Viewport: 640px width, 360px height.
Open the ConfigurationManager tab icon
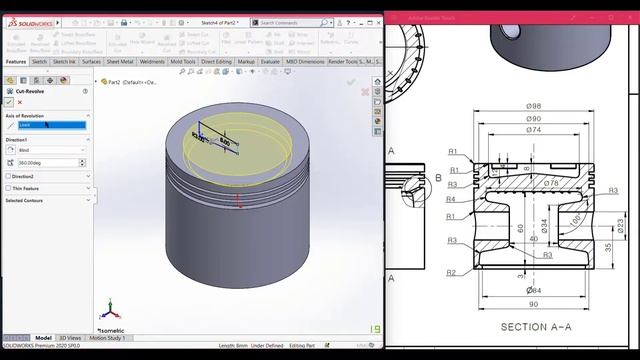point(36,80)
